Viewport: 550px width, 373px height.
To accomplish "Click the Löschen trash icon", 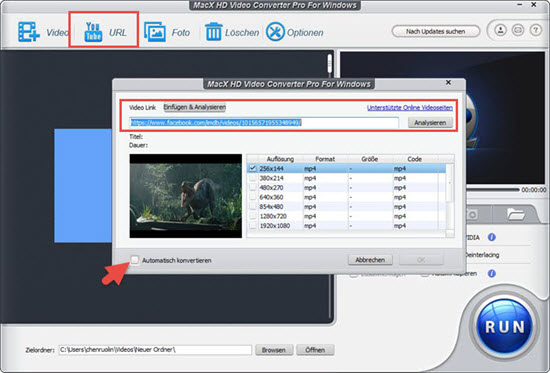I will 214,32.
